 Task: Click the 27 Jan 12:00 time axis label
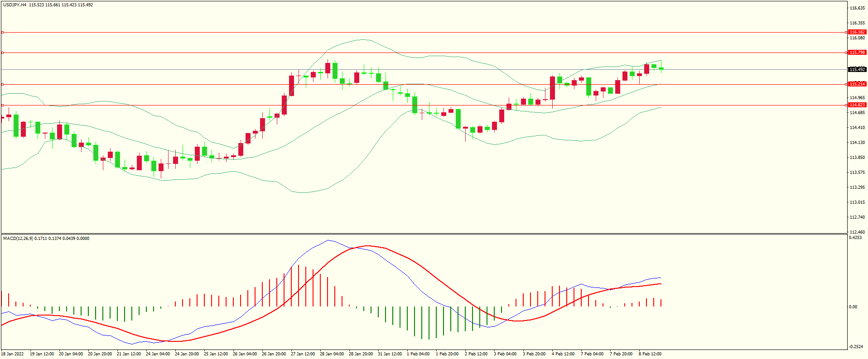click(303, 354)
